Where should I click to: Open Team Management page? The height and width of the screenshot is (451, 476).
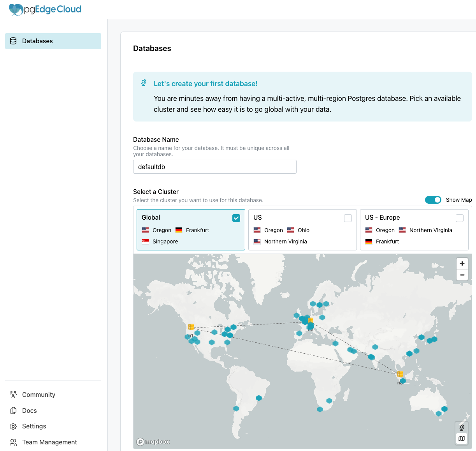pos(49,442)
